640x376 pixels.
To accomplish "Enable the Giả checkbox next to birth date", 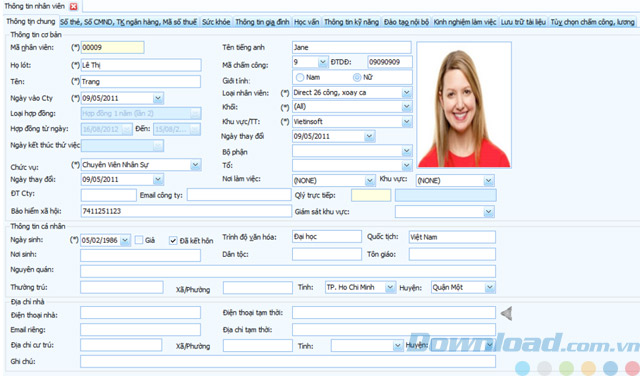I will coord(139,240).
